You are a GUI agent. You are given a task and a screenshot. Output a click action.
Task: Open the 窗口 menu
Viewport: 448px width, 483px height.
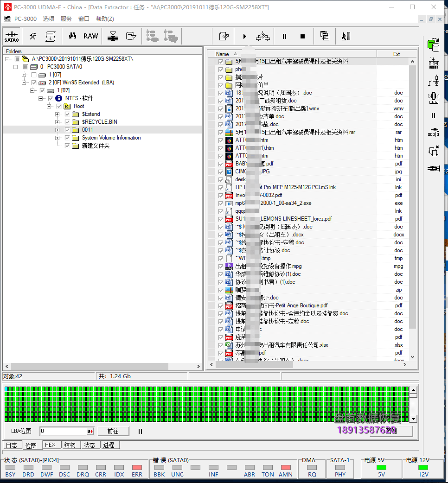point(84,19)
